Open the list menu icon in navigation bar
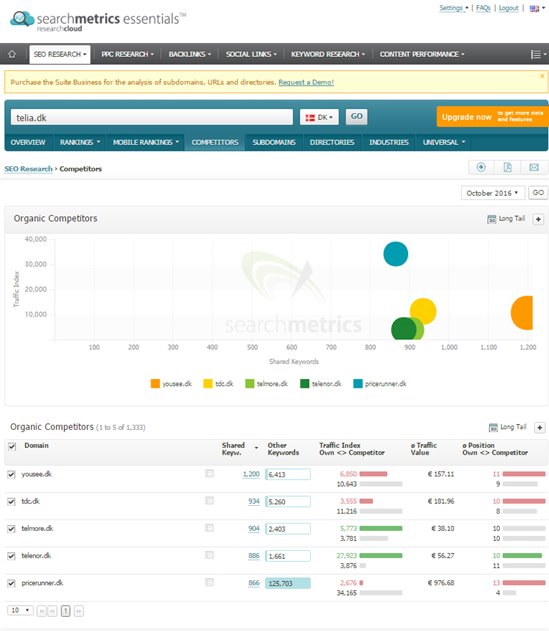The image size is (549, 631). pos(538,54)
